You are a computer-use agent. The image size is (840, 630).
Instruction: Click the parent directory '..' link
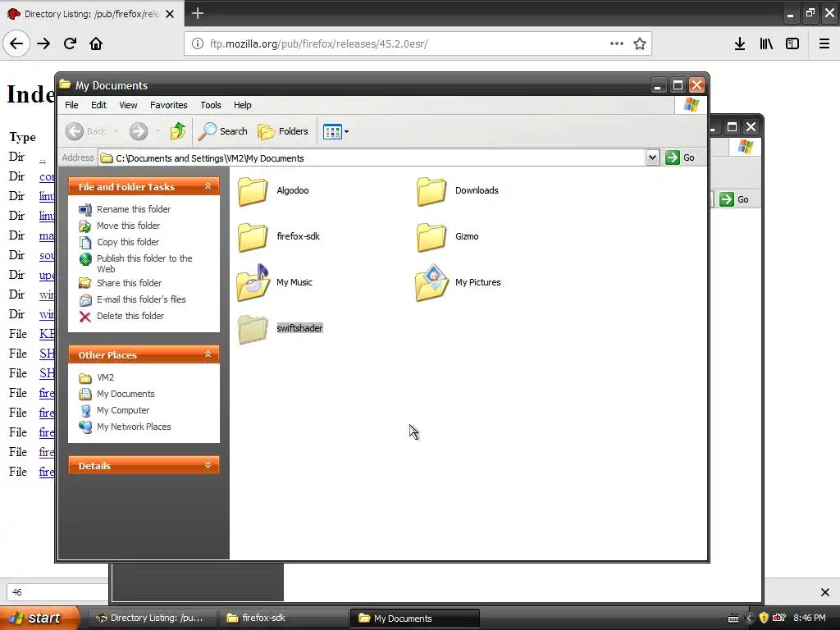tap(43, 157)
